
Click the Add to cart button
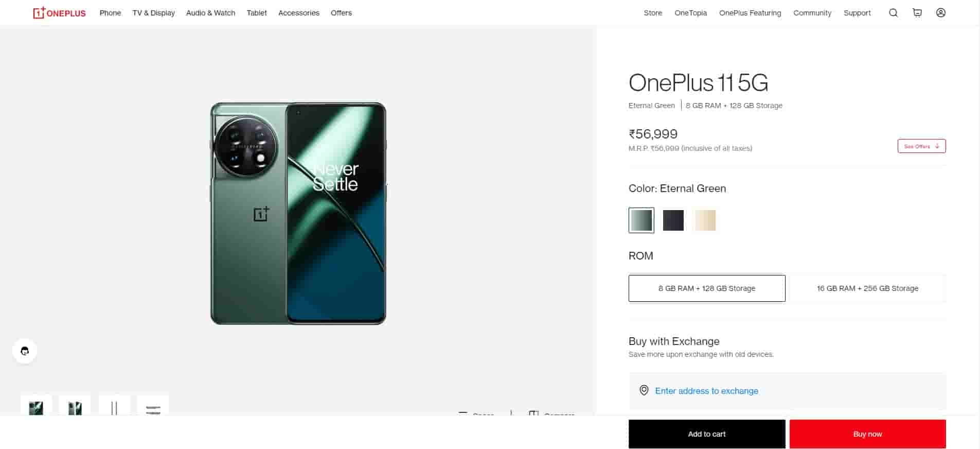(706, 434)
